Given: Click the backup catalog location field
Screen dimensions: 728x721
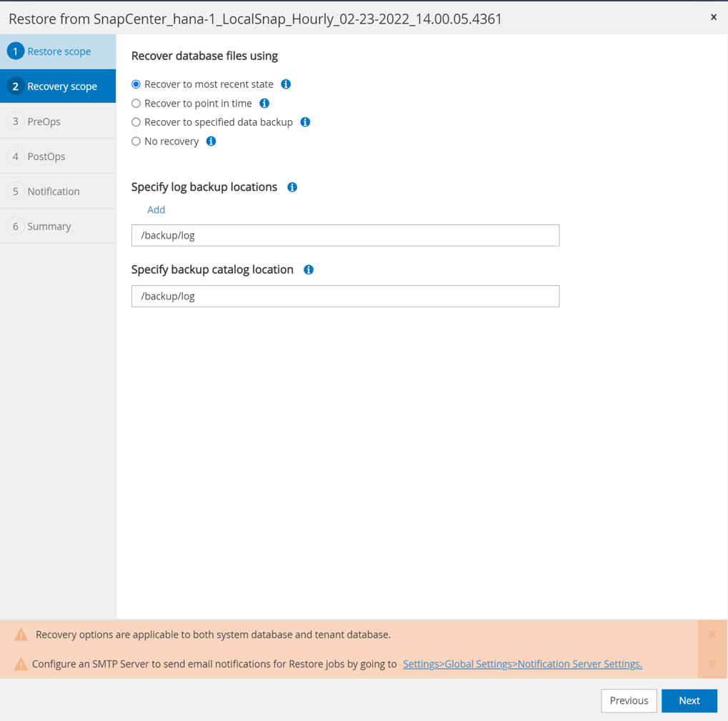Looking at the screenshot, I should point(345,297).
